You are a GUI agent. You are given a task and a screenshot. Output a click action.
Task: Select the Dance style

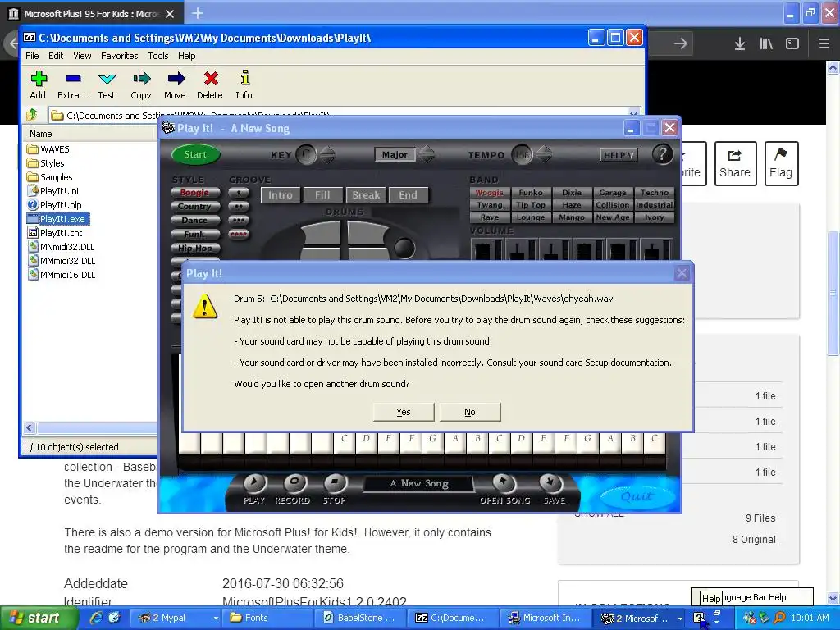(195, 220)
